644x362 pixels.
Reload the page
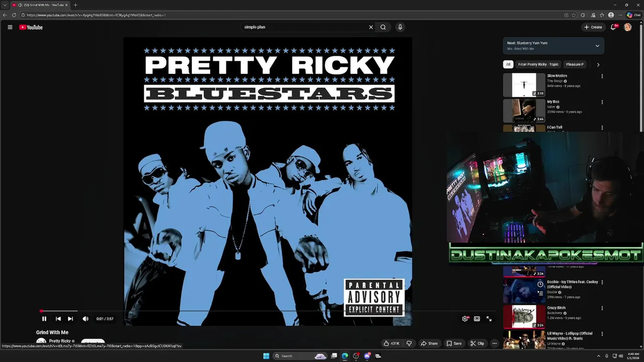[13, 15]
